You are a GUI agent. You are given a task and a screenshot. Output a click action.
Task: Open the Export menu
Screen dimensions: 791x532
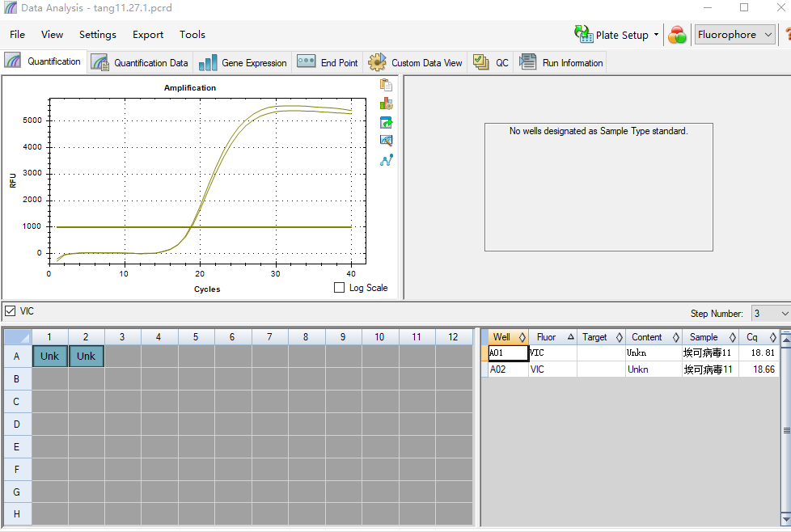(x=148, y=34)
